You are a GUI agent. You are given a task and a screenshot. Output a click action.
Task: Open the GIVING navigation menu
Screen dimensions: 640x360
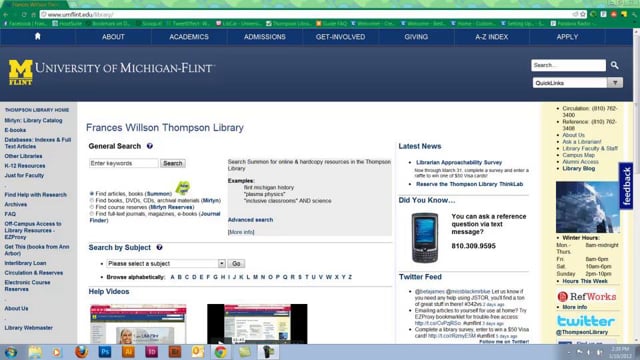click(416, 37)
